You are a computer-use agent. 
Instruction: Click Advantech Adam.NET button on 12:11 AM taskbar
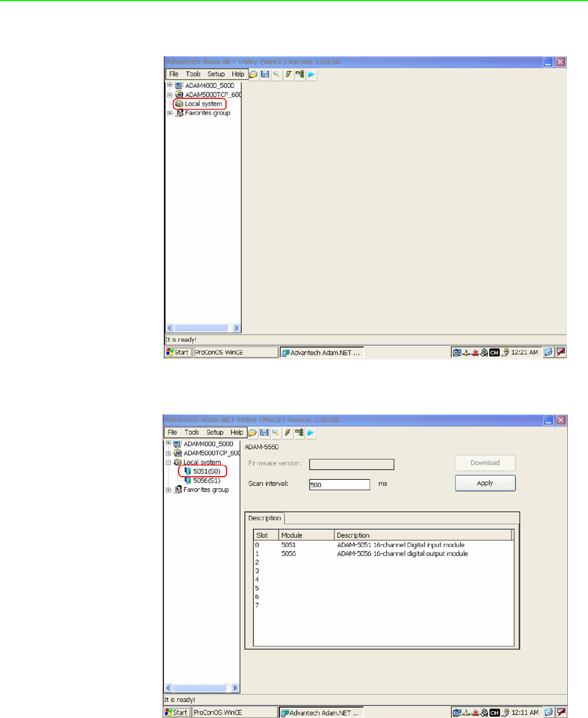[x=320, y=713]
